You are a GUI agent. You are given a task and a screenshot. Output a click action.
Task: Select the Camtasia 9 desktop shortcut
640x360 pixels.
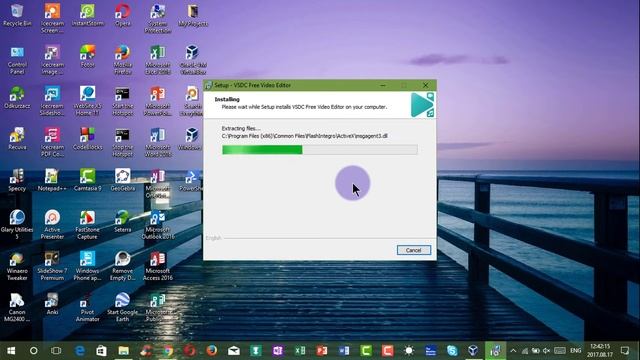[x=87, y=180]
